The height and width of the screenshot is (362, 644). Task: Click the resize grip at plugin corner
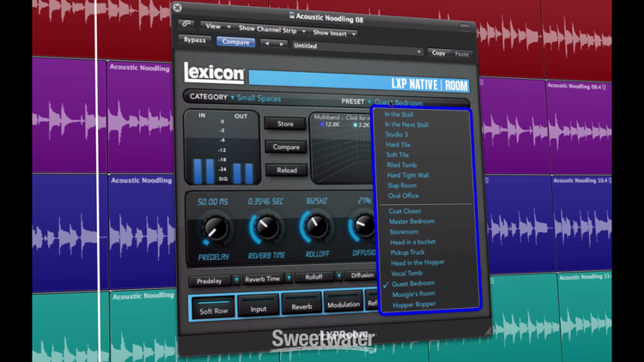pos(488,331)
